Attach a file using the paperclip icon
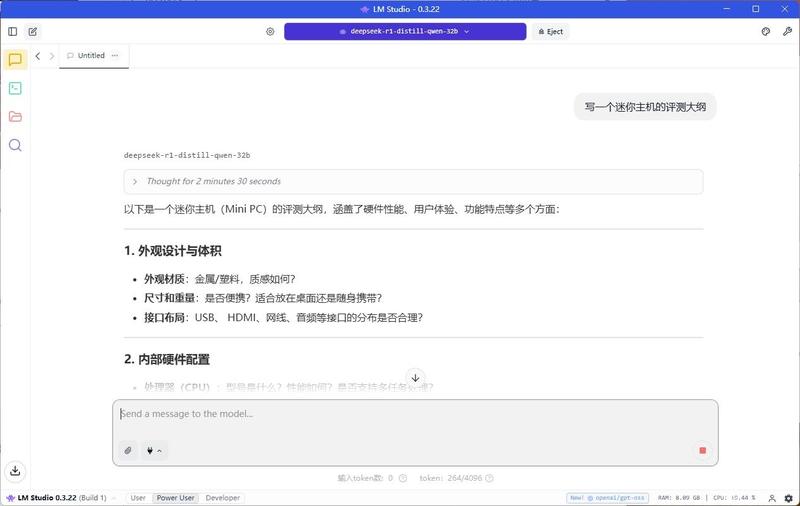 point(128,450)
